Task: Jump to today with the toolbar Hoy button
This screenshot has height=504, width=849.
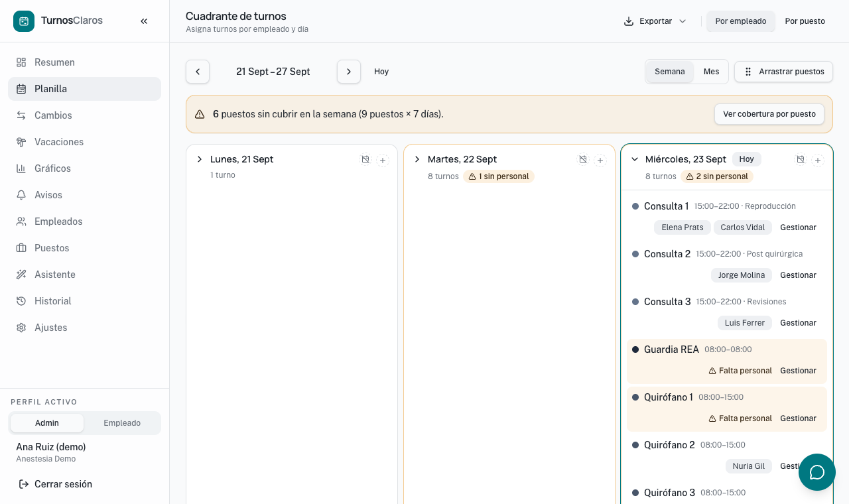Action: coord(381,72)
